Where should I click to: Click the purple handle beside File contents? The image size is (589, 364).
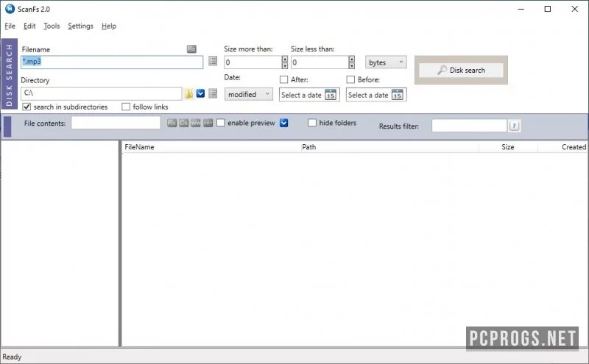tap(7, 126)
